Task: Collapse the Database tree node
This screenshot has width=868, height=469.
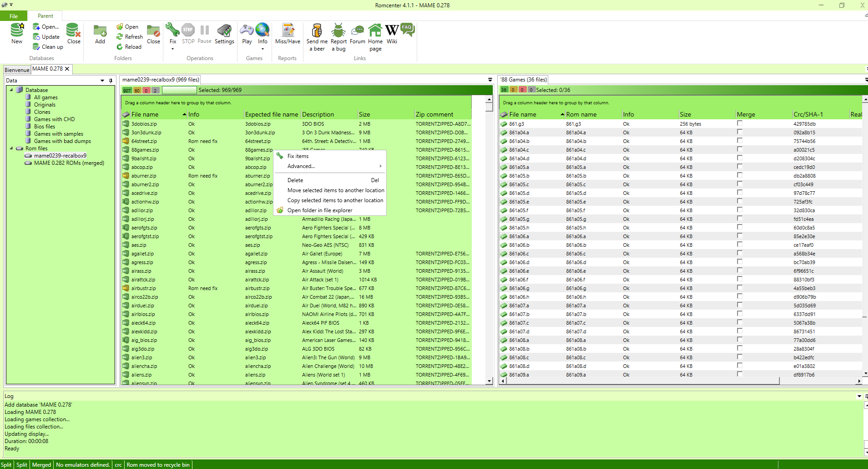Action: pyautogui.click(x=11, y=90)
